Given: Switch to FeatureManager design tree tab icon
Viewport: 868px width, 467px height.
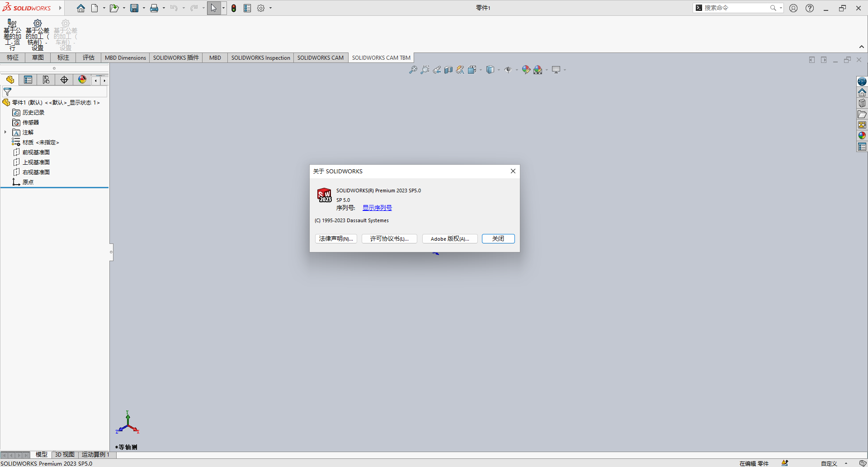Looking at the screenshot, I should coord(10,80).
